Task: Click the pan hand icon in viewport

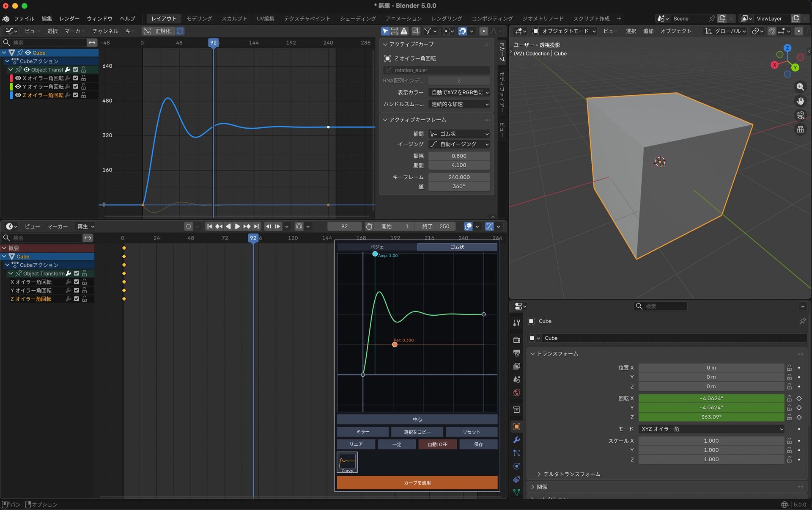Action: 800,101
